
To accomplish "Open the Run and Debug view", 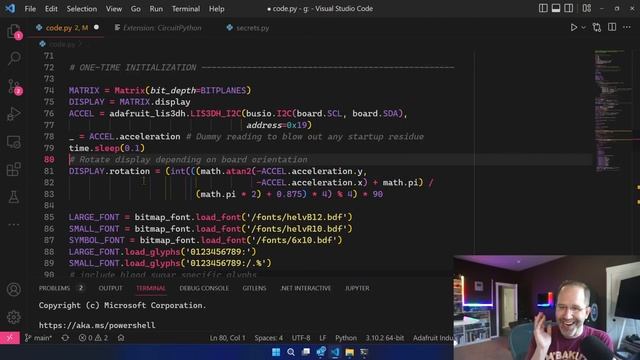I will point(14,114).
